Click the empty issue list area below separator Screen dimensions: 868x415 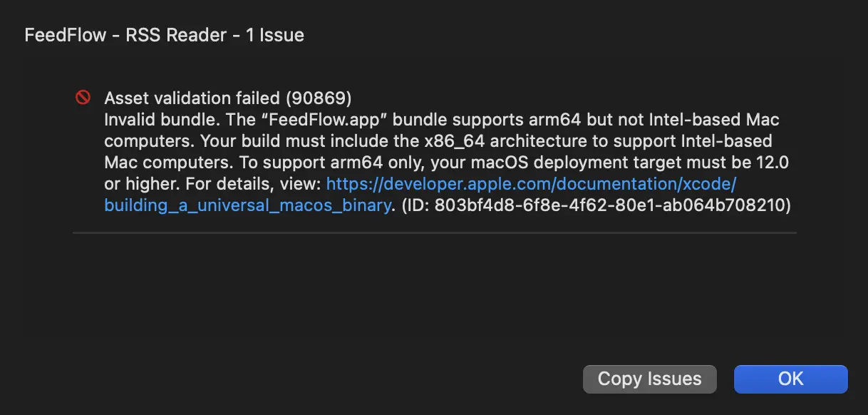[434, 292]
